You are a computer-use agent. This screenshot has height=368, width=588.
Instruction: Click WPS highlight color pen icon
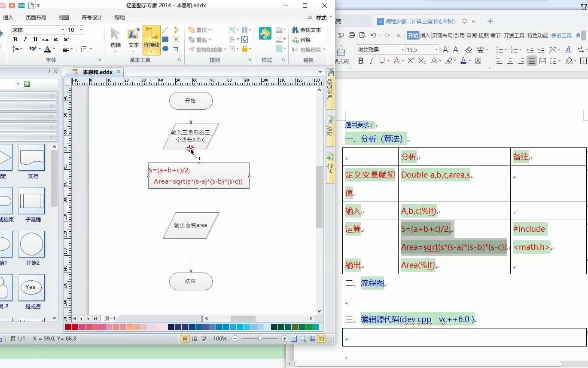pos(448,61)
